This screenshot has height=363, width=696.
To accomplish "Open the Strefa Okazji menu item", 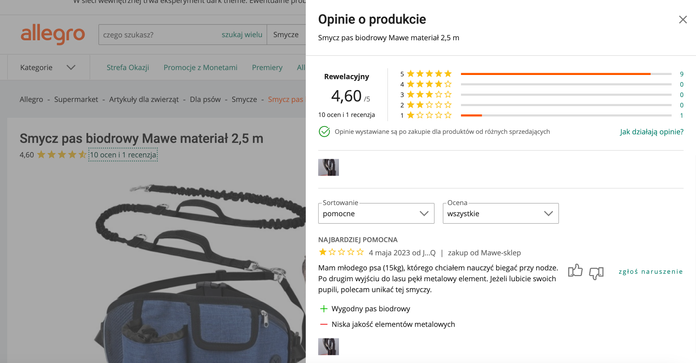I will click(x=128, y=67).
